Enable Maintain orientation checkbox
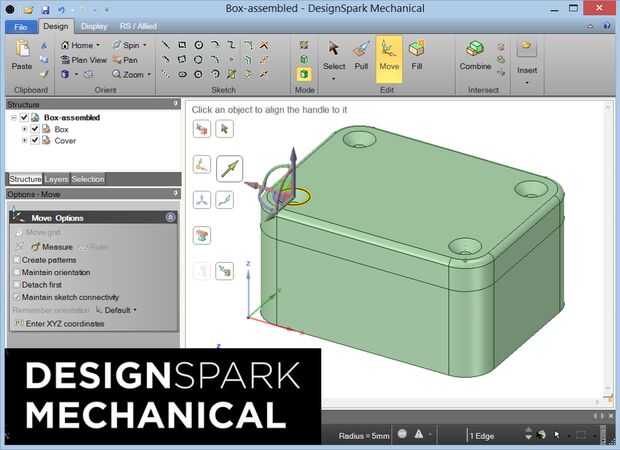 (17, 272)
